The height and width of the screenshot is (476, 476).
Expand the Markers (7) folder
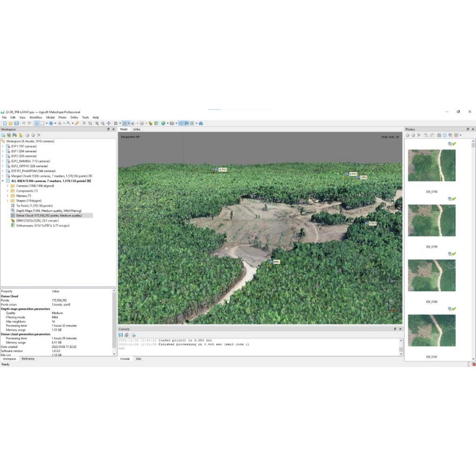7,196
